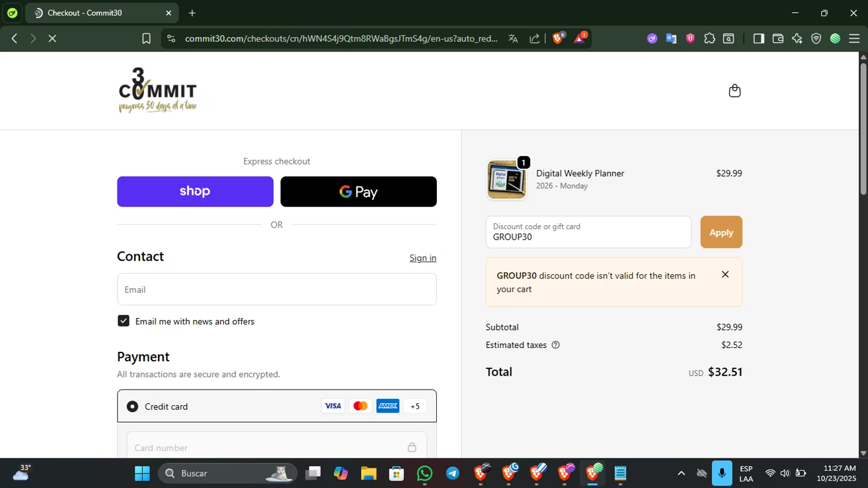The image size is (868, 488).
Task: Open Telegram from the taskbar
Action: (x=453, y=474)
